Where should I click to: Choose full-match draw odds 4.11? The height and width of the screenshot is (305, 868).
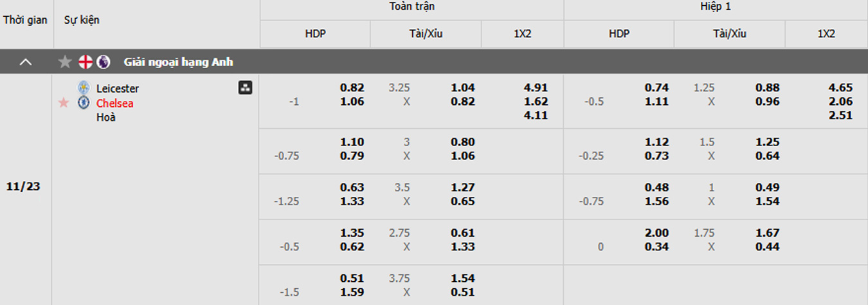[x=536, y=116]
